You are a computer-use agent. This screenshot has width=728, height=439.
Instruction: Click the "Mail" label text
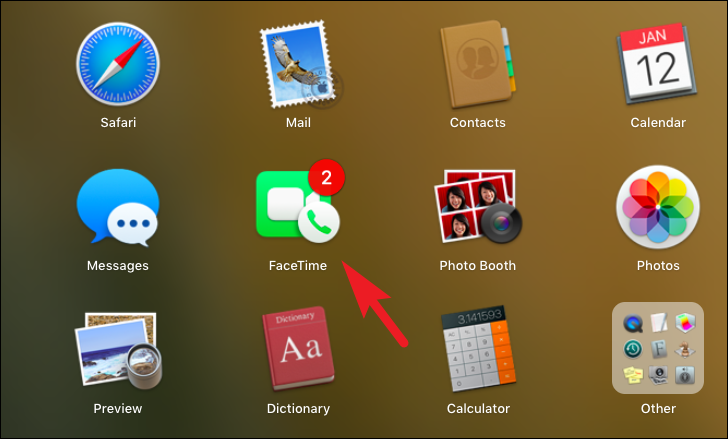coord(298,123)
